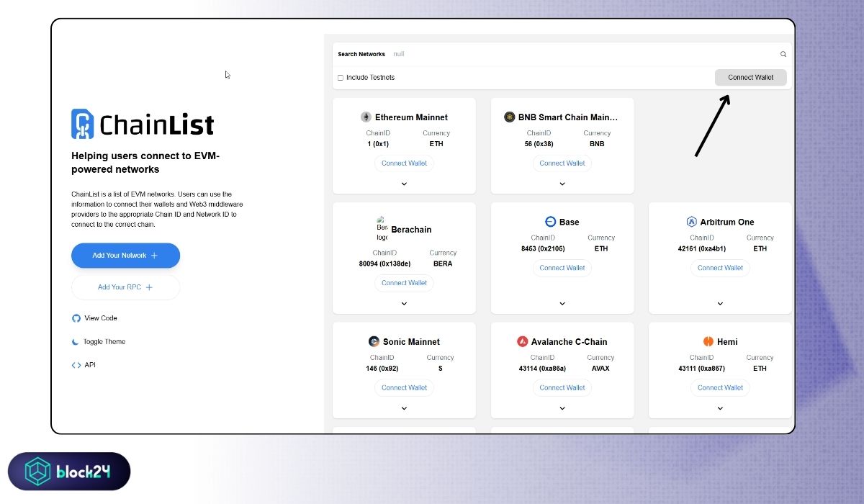This screenshot has width=864, height=504.
Task: Click the Ethereum Mainnet title text
Action: click(411, 117)
